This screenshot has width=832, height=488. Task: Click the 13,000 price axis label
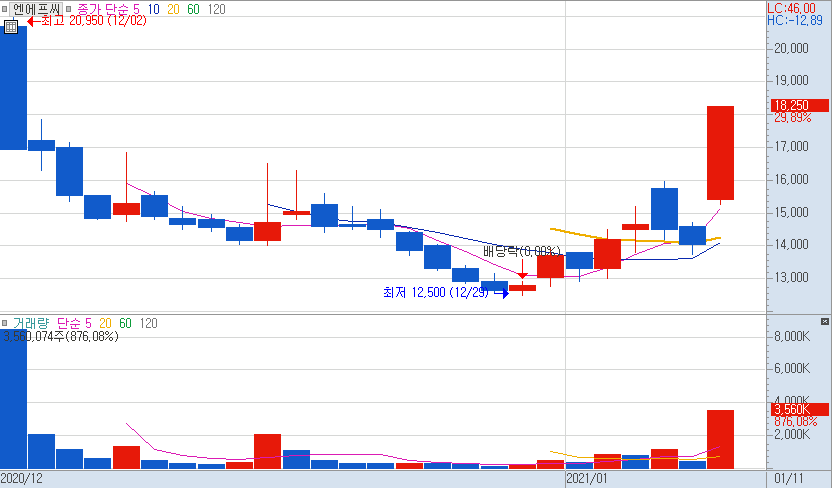coord(792,277)
